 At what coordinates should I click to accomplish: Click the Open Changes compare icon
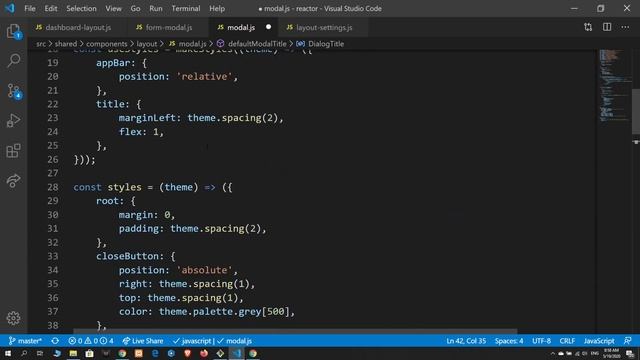coord(588,27)
